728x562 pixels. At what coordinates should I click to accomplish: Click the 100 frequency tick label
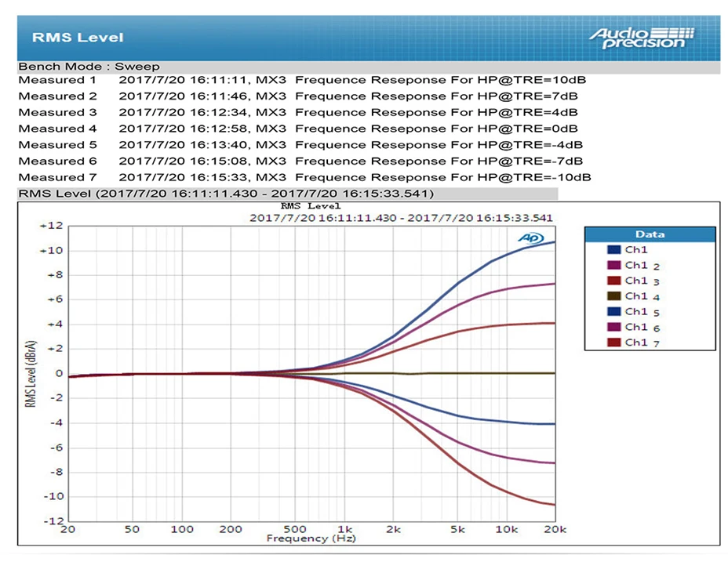click(182, 529)
